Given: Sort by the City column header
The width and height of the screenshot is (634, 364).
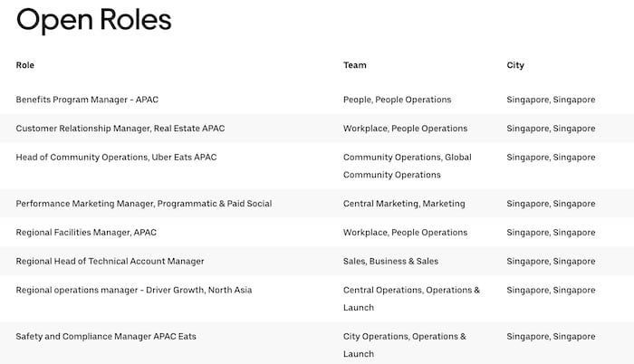Looking at the screenshot, I should pos(515,65).
